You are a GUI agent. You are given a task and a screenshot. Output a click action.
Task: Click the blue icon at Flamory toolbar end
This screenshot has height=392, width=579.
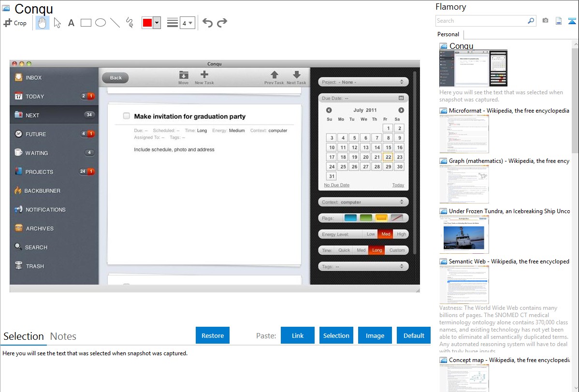572,21
